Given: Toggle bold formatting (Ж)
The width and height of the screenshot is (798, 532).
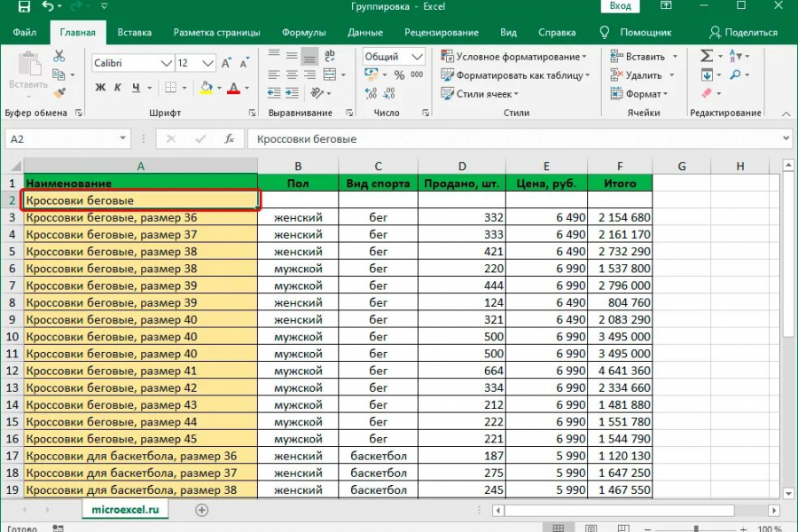Looking at the screenshot, I should (100, 88).
